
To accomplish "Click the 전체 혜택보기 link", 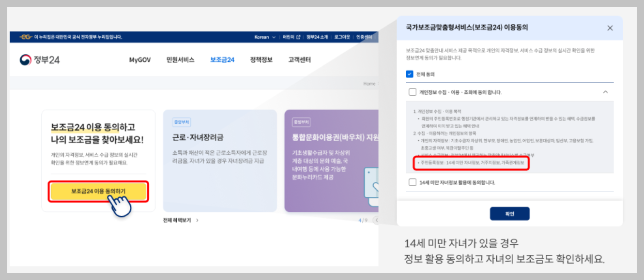I will [x=177, y=220].
